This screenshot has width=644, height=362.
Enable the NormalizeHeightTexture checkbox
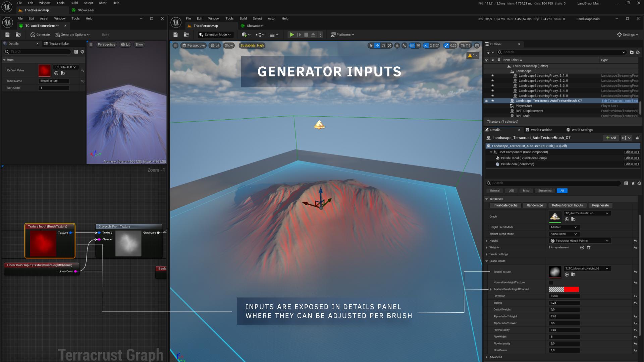coord(551,283)
